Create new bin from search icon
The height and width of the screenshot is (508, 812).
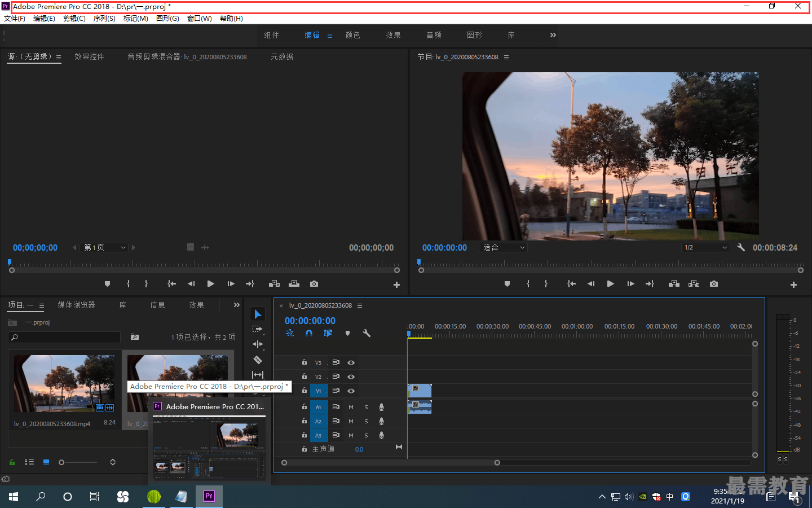tap(135, 337)
